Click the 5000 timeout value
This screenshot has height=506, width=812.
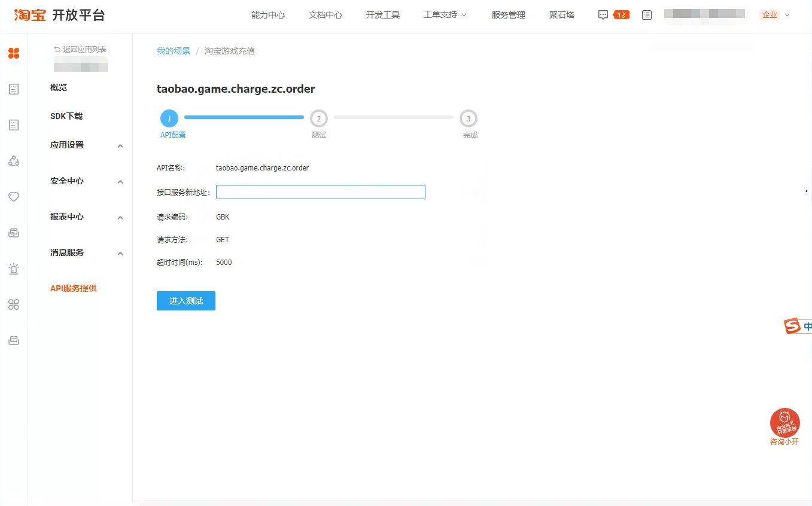click(224, 263)
